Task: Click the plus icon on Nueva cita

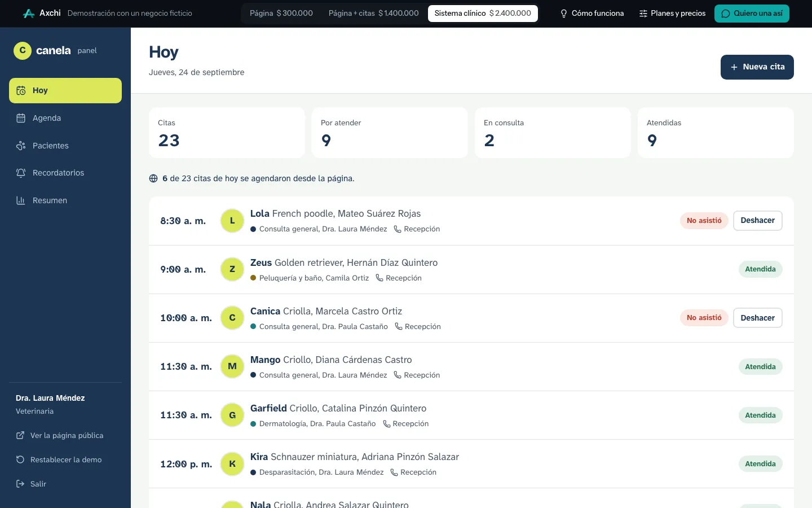Action: pyautogui.click(x=734, y=67)
